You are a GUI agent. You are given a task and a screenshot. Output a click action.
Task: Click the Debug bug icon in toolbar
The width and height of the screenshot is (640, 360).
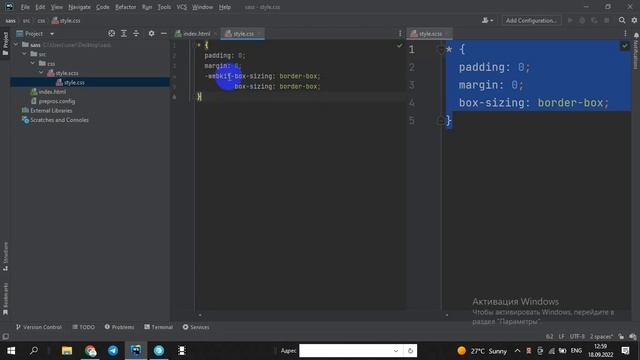click(x=582, y=20)
